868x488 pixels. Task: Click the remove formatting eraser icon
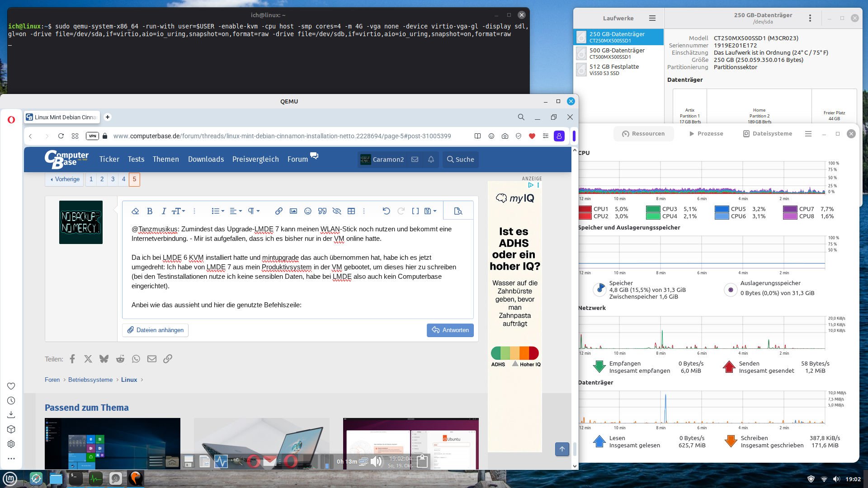(135, 211)
